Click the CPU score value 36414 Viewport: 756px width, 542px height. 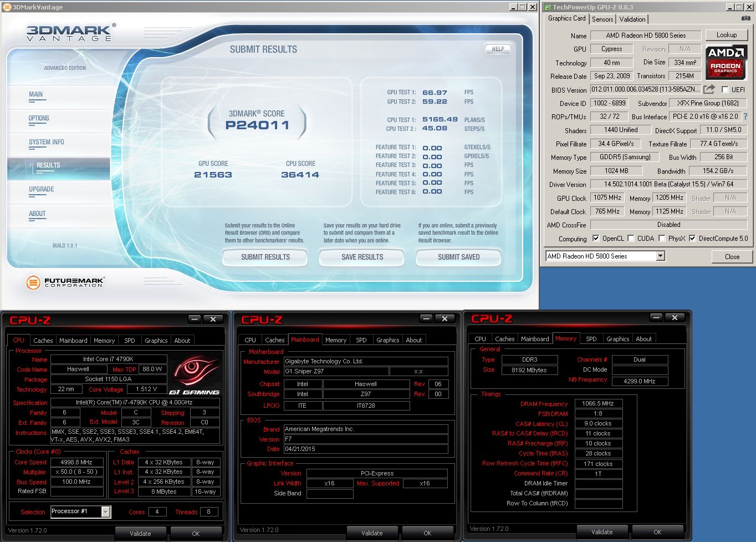pyautogui.click(x=300, y=175)
